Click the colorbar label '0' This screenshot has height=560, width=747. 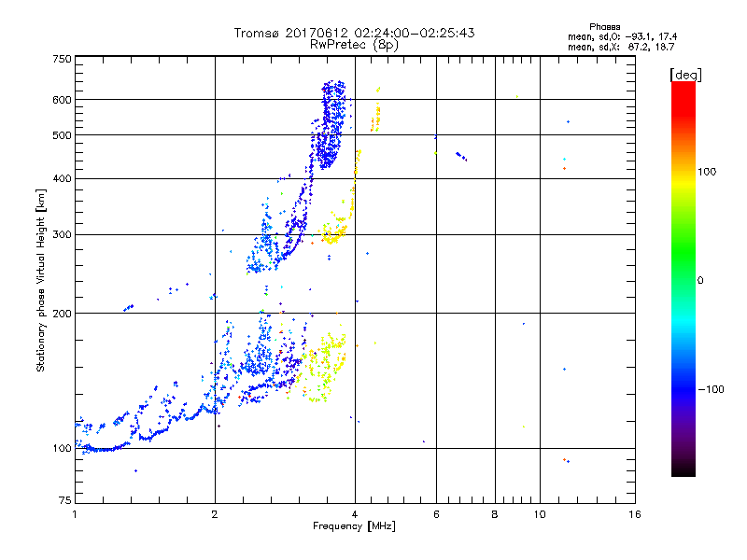click(700, 281)
